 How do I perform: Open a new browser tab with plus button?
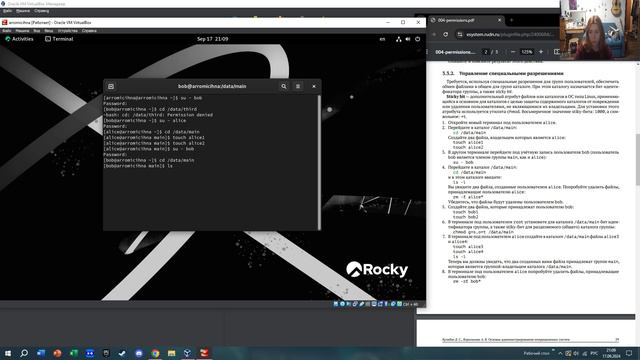tap(511, 20)
